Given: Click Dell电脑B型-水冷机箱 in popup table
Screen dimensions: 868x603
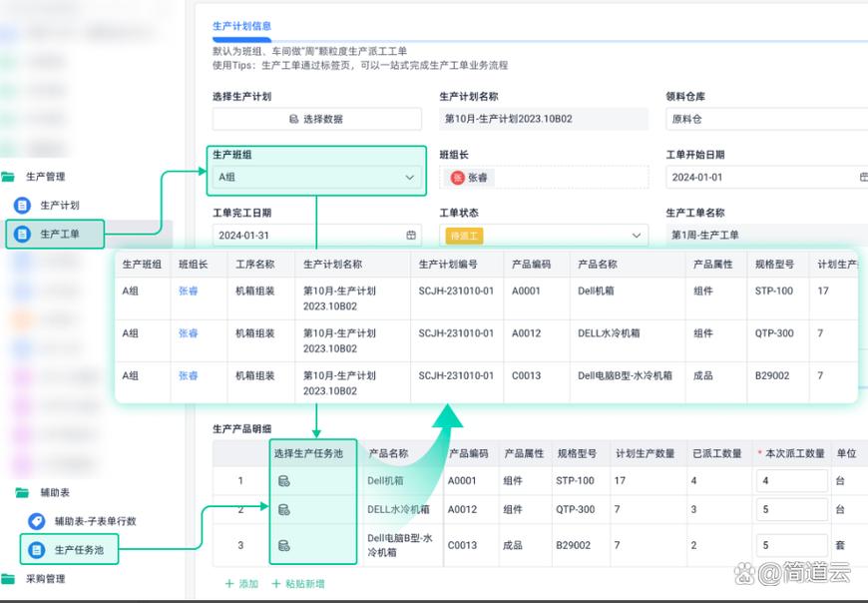Looking at the screenshot, I should tap(625, 375).
